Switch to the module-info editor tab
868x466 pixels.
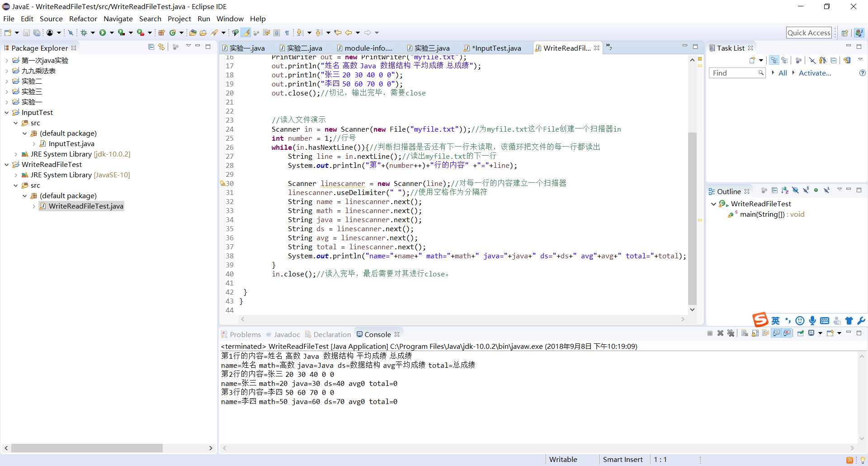[x=364, y=48]
